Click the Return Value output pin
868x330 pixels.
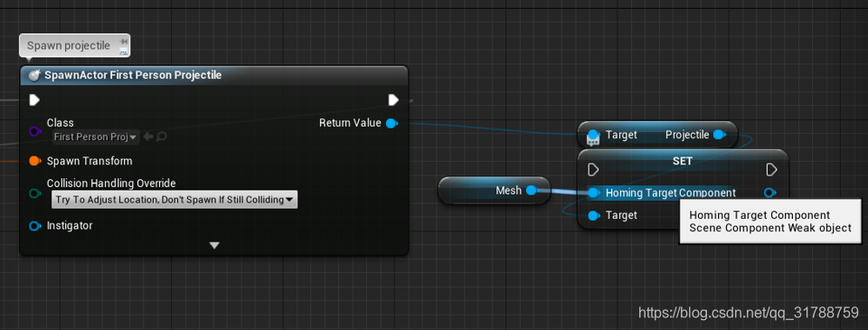click(392, 123)
